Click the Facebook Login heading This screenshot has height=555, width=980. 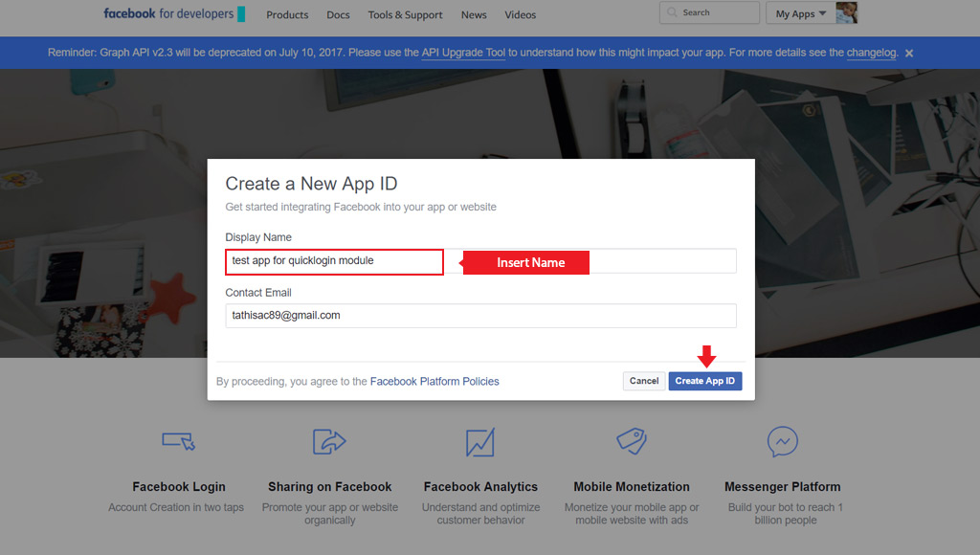click(x=179, y=487)
